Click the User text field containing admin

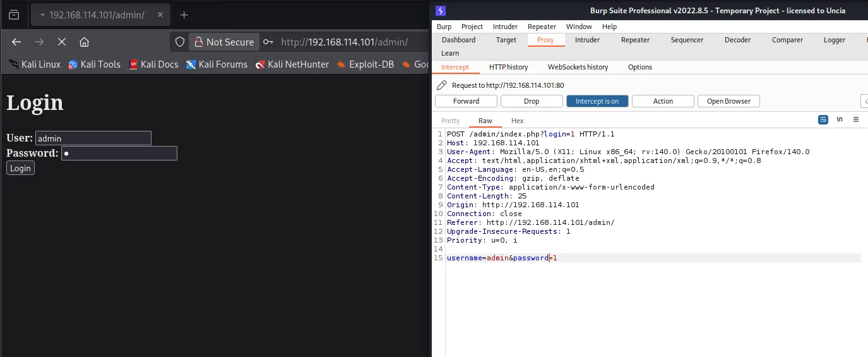point(93,138)
